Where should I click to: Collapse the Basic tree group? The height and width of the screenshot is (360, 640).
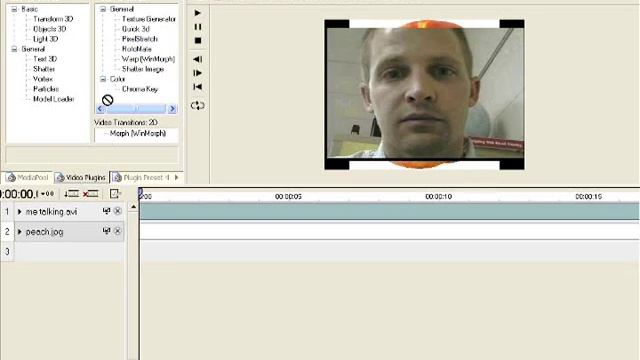(x=14, y=9)
